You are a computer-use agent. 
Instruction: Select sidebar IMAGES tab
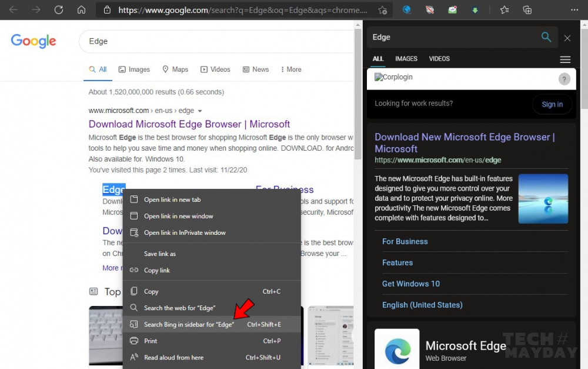coord(406,59)
